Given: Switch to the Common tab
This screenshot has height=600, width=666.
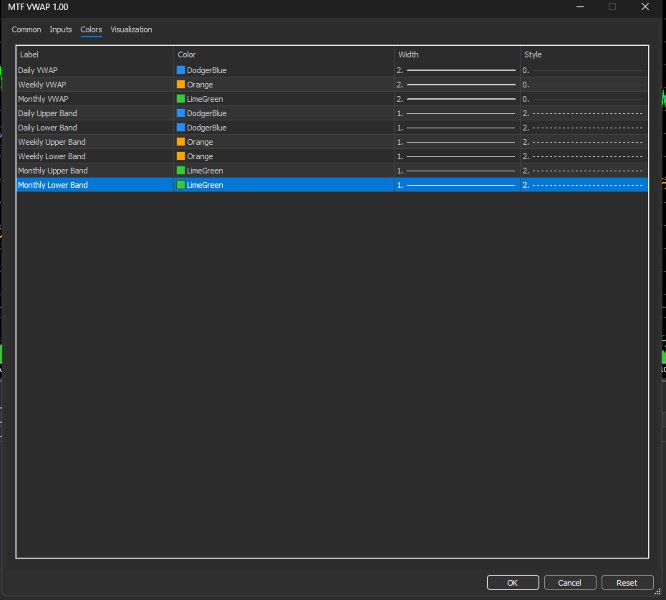Looking at the screenshot, I should click(26, 29).
